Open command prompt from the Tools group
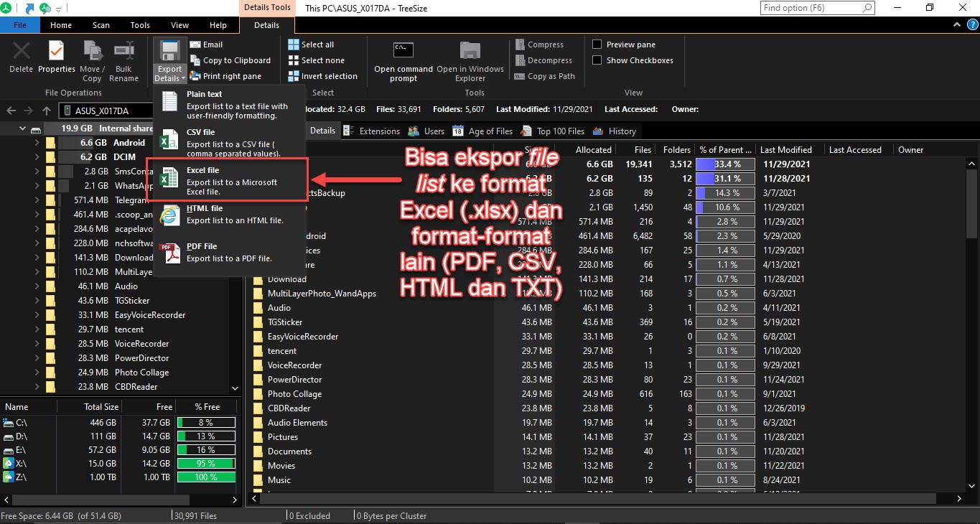 point(403,61)
